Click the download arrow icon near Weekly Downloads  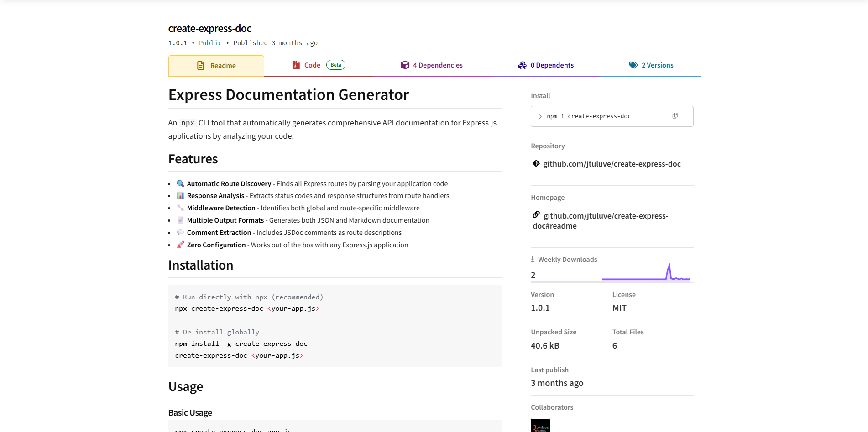click(532, 259)
